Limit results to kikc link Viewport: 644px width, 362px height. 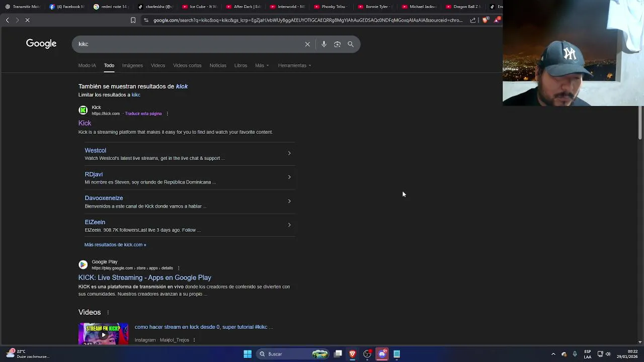click(136, 95)
